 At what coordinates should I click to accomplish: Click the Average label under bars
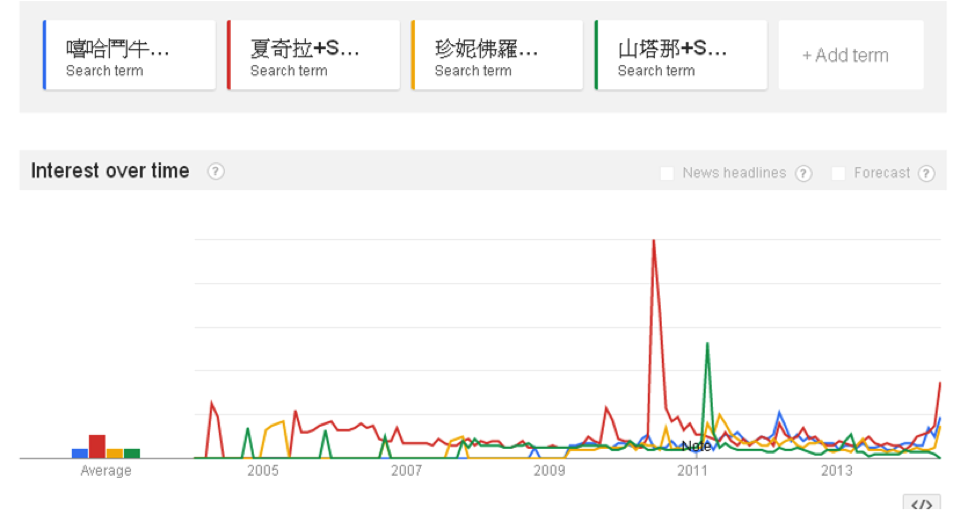(x=106, y=471)
